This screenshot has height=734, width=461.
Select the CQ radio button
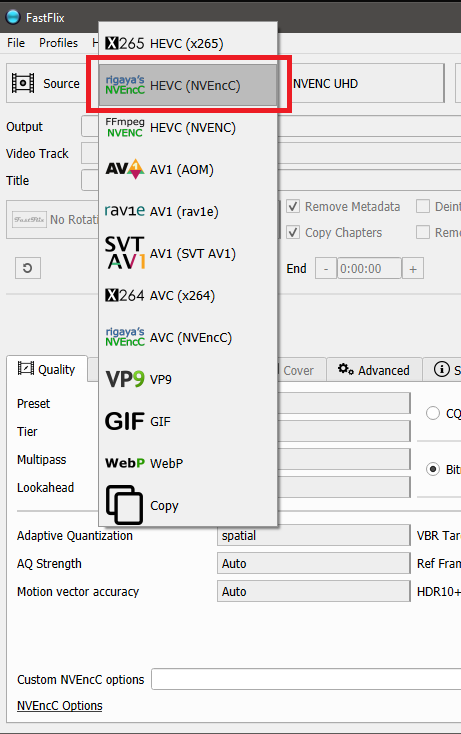coord(433,413)
